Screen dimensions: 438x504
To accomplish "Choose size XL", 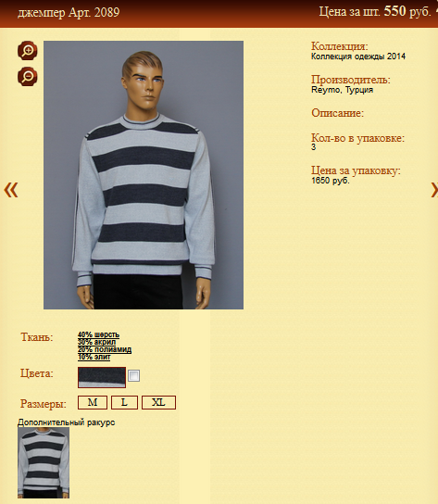I will point(158,402).
